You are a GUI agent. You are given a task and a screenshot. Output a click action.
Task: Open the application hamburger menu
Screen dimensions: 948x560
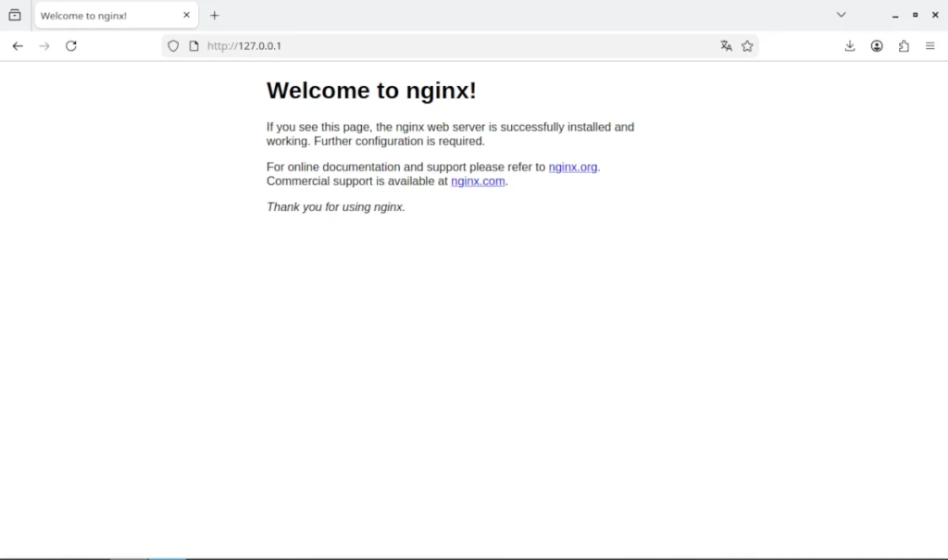[929, 46]
